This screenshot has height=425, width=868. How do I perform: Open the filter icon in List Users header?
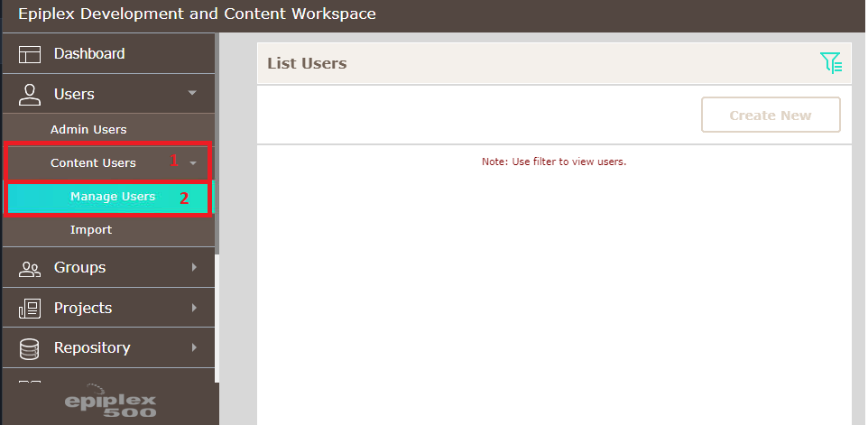pyautogui.click(x=831, y=63)
